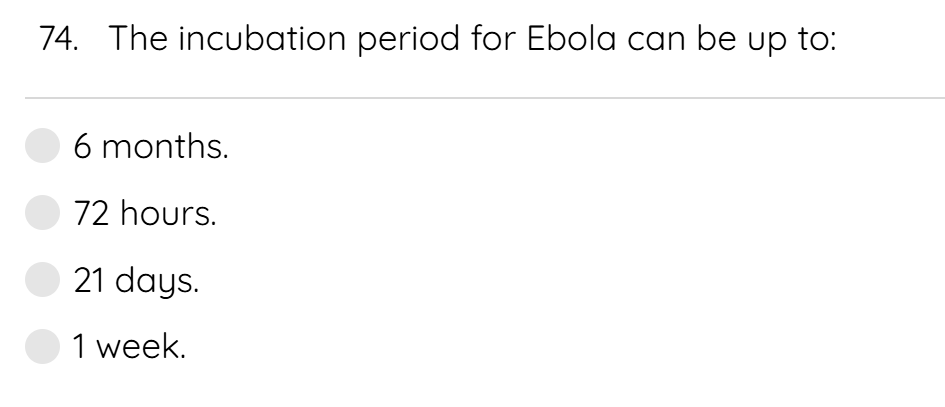945x407 pixels.
Task: Click the word 'incubation' in the question
Action: click(x=263, y=38)
